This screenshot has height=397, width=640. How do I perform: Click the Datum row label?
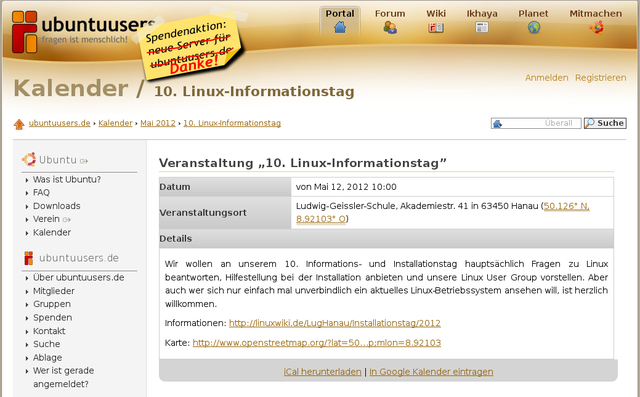point(175,187)
